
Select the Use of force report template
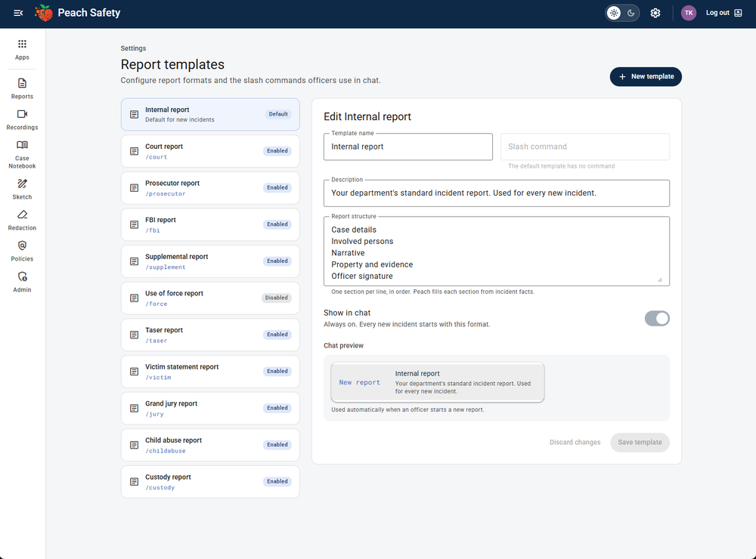(210, 298)
